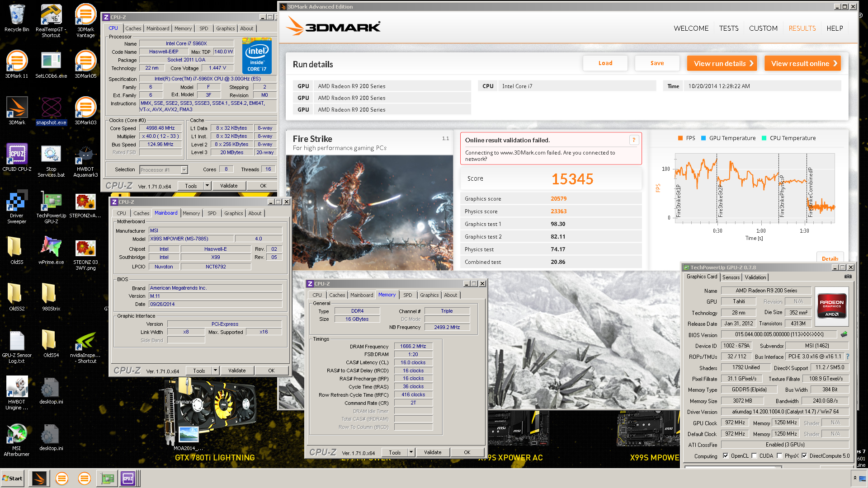Open SPD tab in CPU-Z Memory window
This screenshot has height=488, width=868.
coord(408,295)
